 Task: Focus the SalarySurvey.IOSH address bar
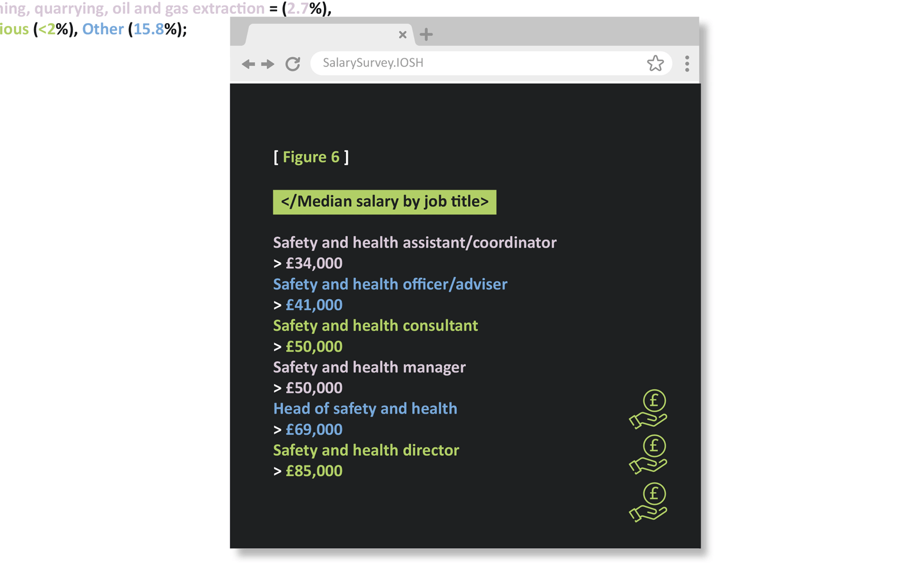(x=474, y=63)
